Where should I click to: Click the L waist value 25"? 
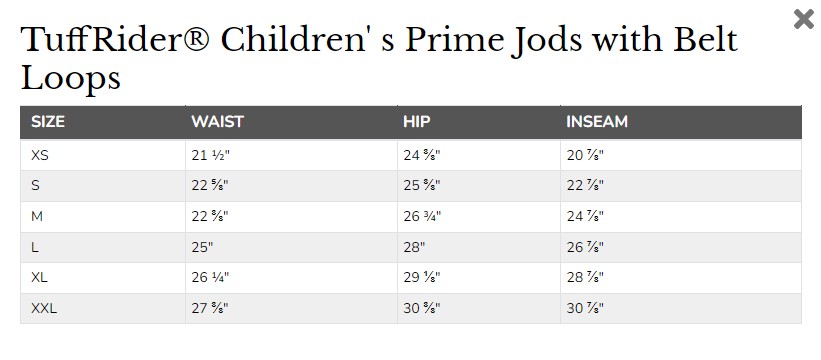pyautogui.click(x=202, y=247)
